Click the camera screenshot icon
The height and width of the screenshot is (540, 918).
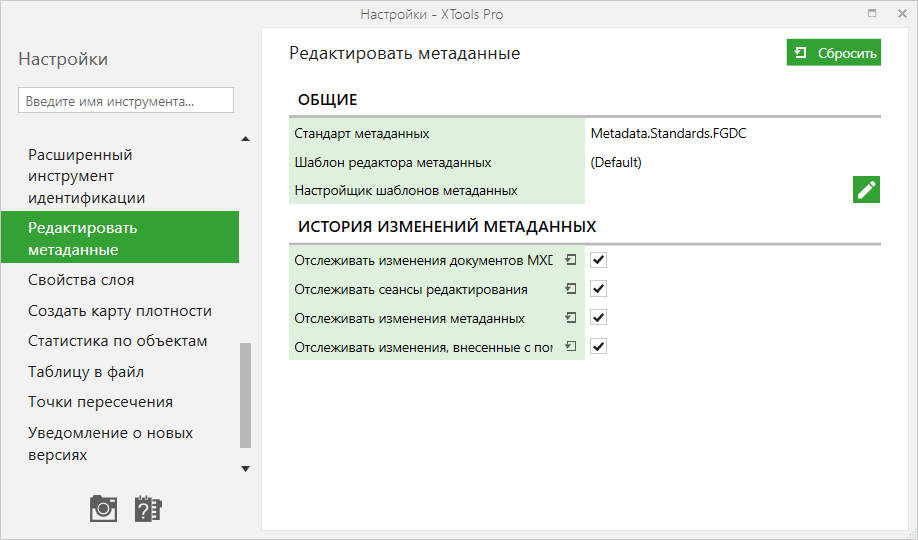[103, 508]
